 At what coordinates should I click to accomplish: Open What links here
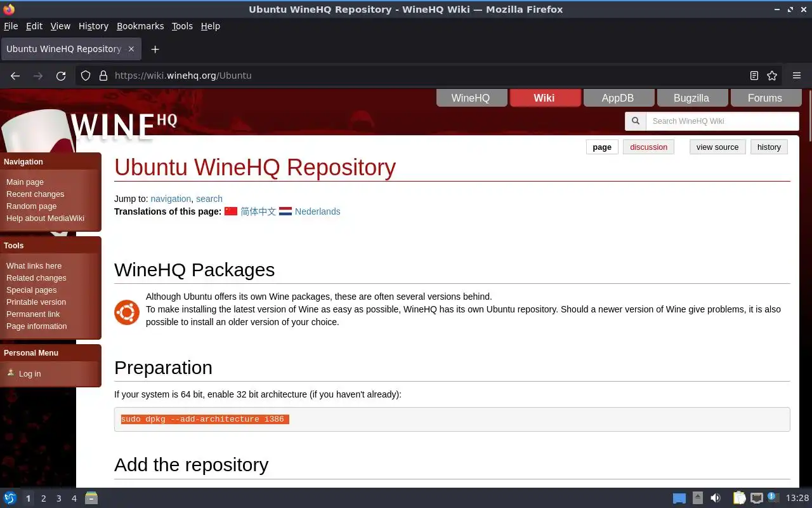pos(34,265)
